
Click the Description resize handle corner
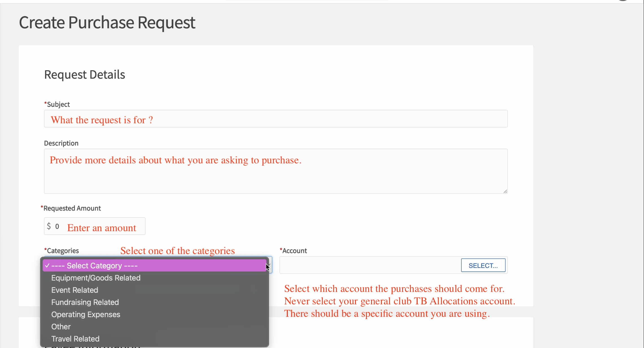pos(505,191)
